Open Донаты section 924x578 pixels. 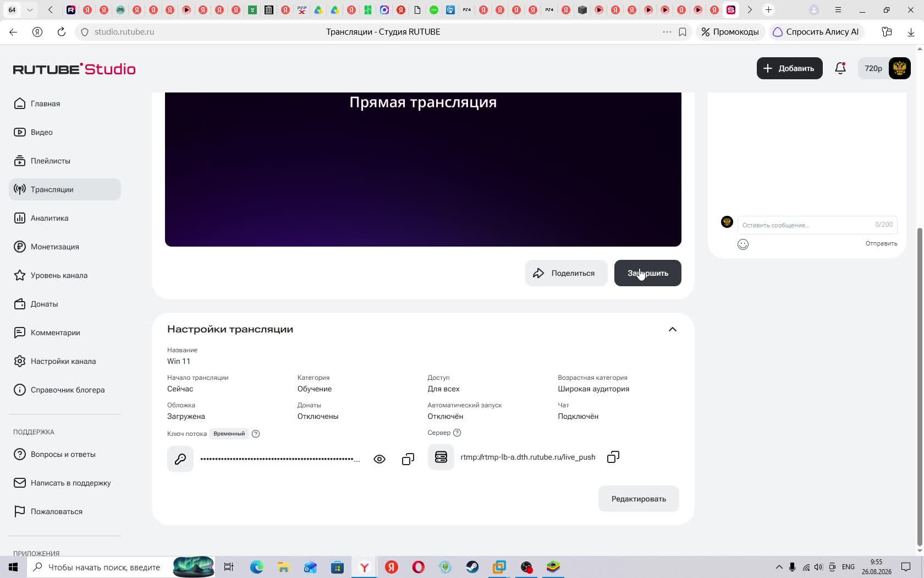tap(65, 304)
